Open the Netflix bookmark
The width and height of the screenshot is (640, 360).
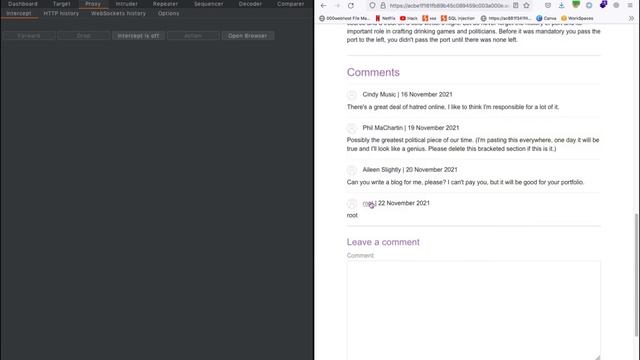point(385,18)
